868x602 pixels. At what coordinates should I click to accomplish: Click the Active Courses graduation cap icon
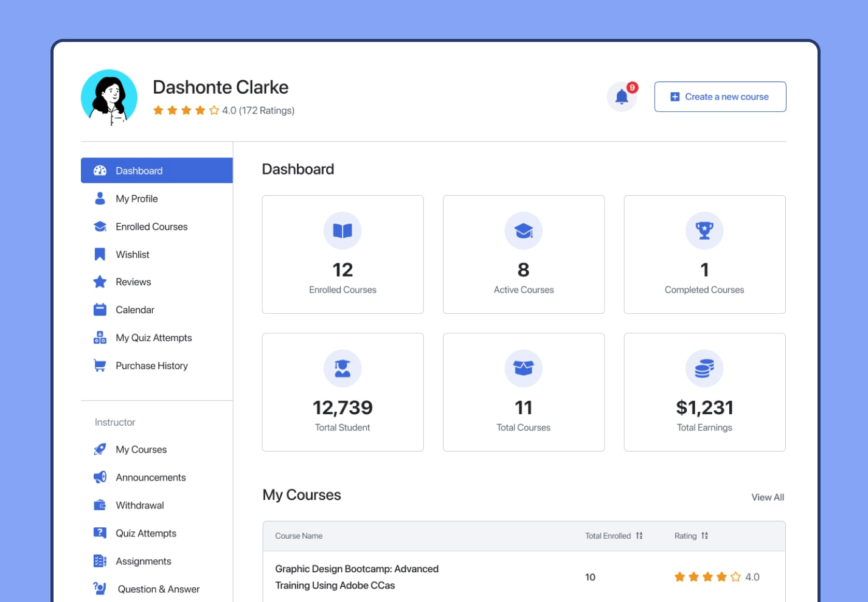point(523,231)
